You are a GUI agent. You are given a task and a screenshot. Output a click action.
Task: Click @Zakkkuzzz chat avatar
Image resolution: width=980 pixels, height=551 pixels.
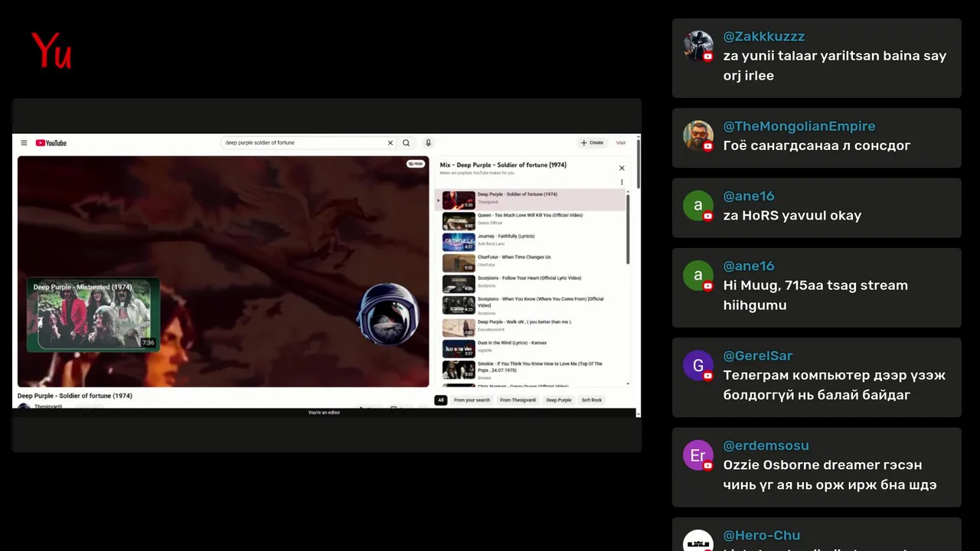(x=698, y=46)
